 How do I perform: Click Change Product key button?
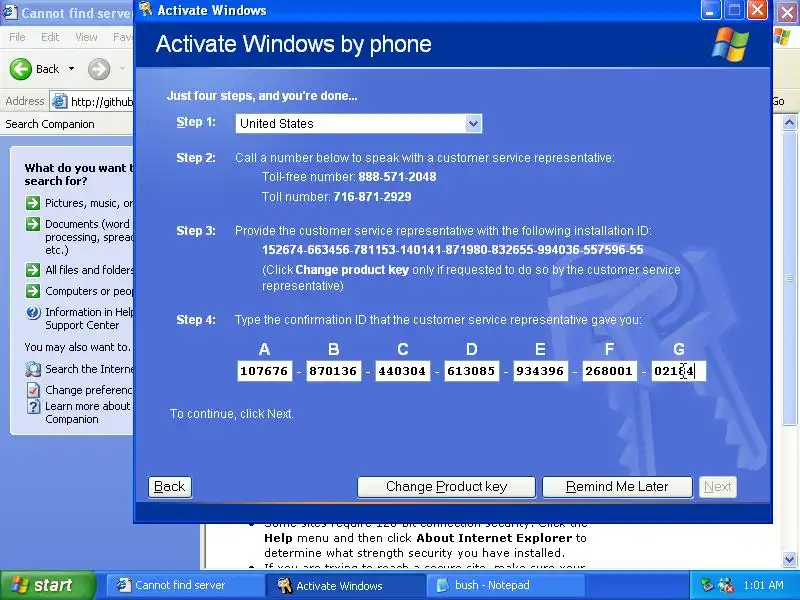[446, 487]
